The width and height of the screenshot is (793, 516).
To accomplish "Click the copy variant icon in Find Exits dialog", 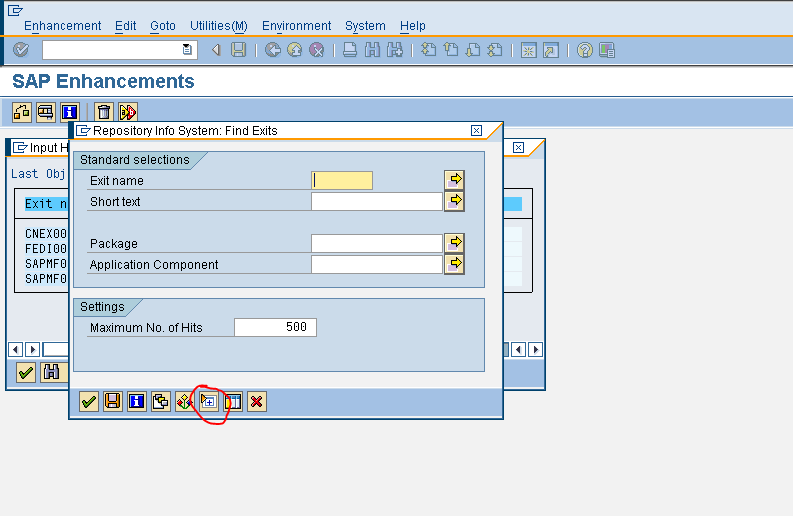I will [160, 402].
